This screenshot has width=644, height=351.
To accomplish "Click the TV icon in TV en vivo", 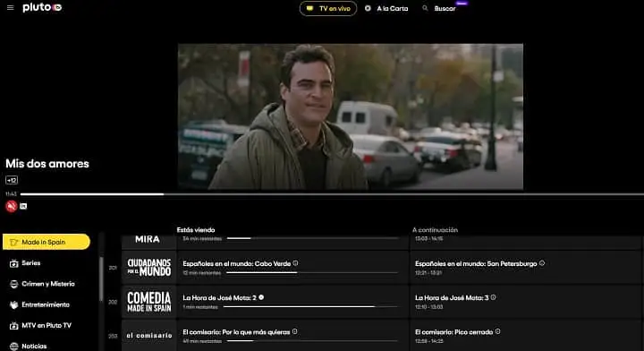I will (310, 8).
